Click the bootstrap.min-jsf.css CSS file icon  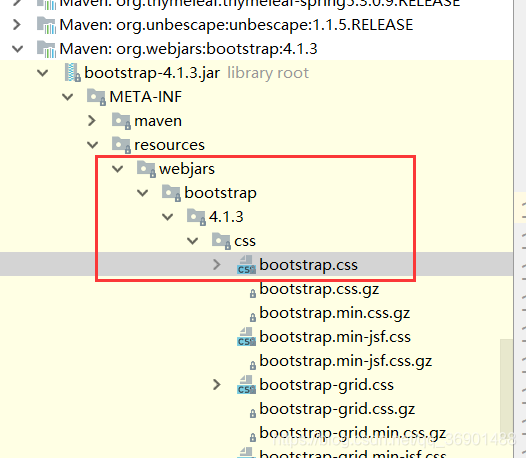[x=247, y=337]
